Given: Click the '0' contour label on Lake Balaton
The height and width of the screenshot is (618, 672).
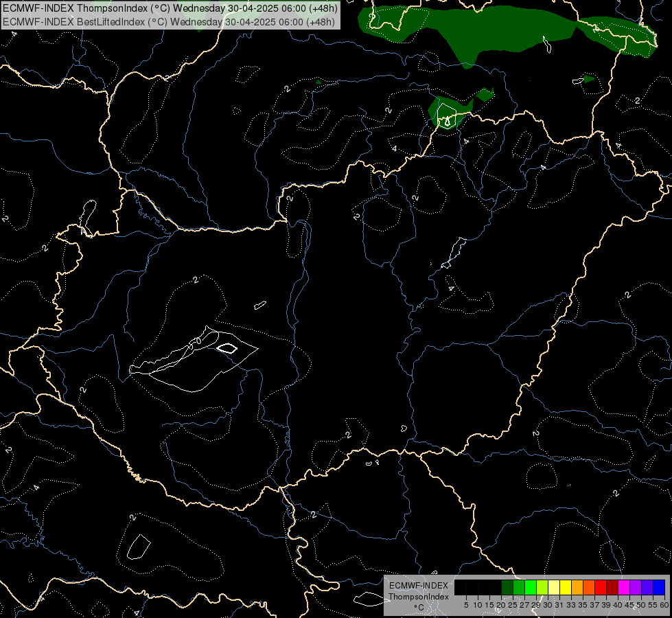Looking at the screenshot, I should 198,341.
